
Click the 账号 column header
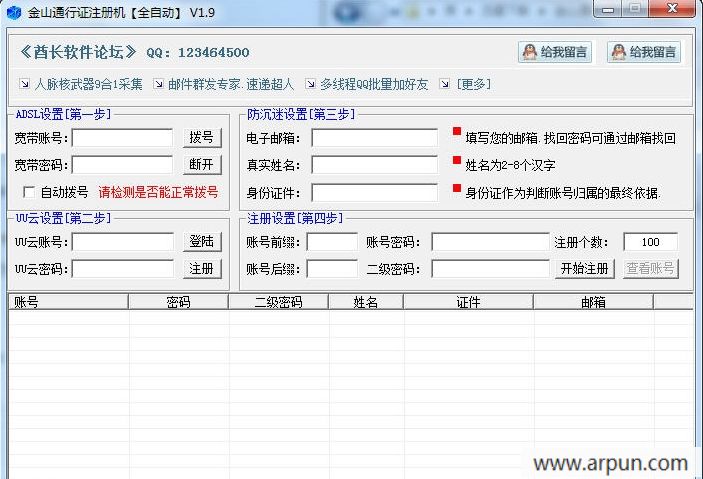(68, 302)
